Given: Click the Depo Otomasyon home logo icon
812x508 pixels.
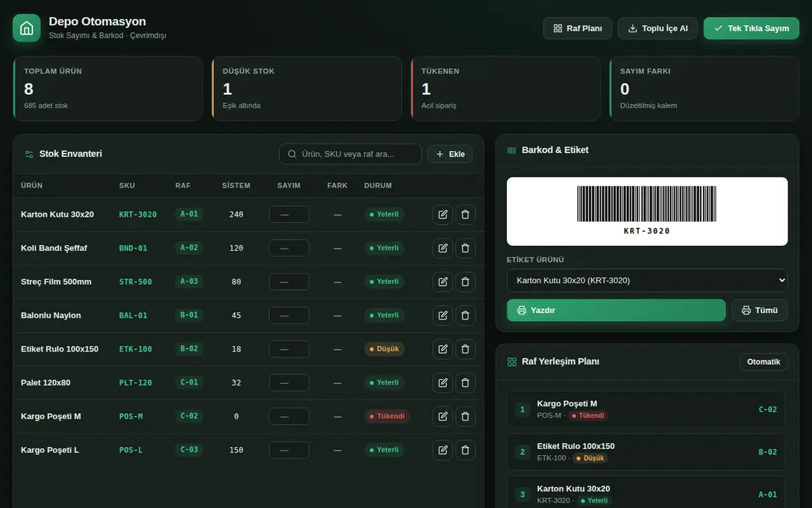Looking at the screenshot, I should [x=26, y=28].
